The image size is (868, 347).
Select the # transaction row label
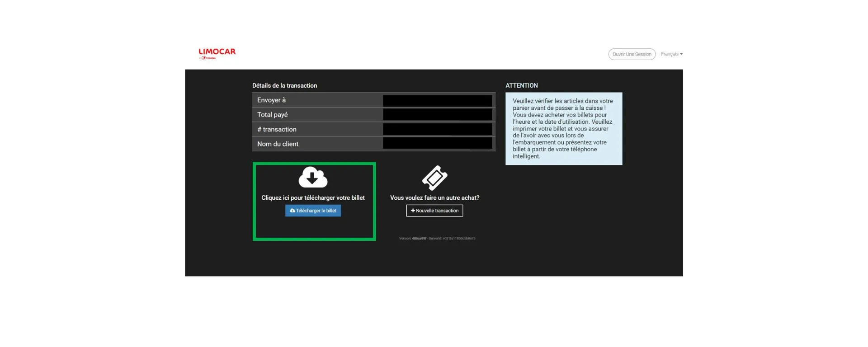(277, 129)
